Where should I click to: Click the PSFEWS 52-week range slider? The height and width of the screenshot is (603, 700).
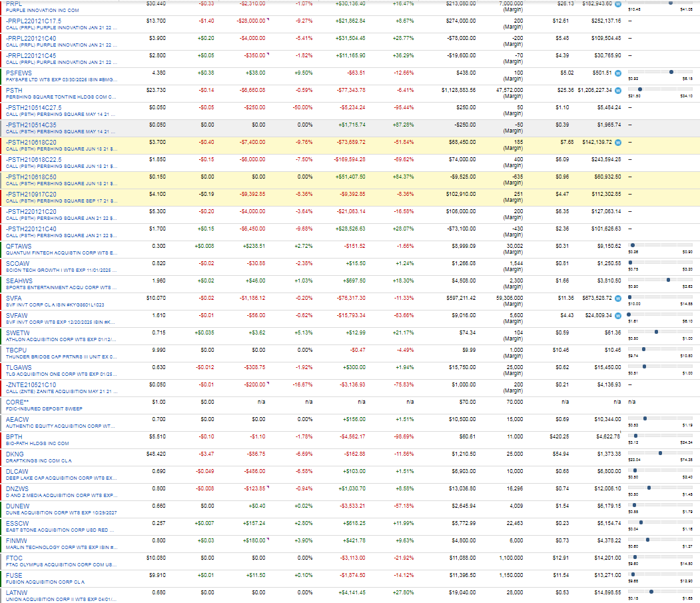(660, 72)
